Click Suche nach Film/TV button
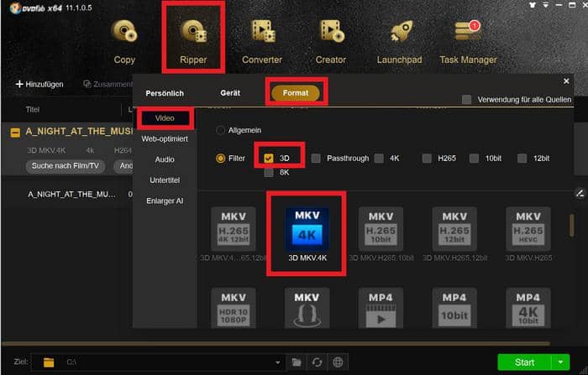Image resolution: width=588 pixels, height=375 pixels. click(66, 165)
